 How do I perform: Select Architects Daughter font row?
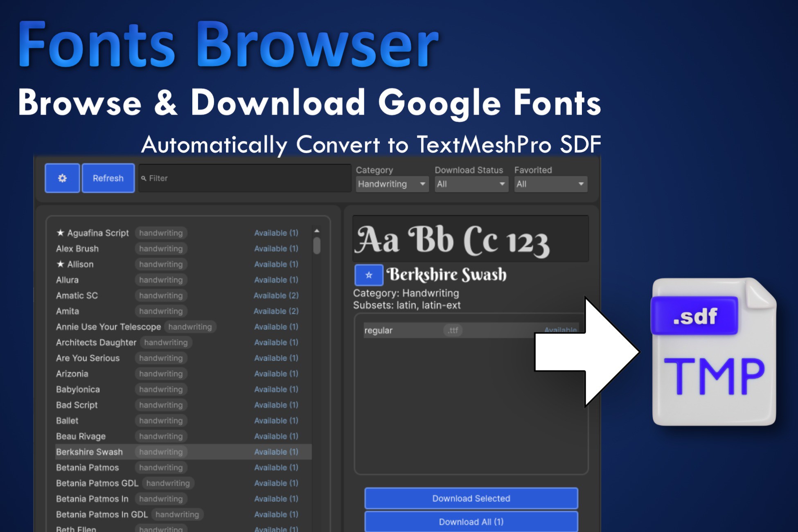point(183,342)
